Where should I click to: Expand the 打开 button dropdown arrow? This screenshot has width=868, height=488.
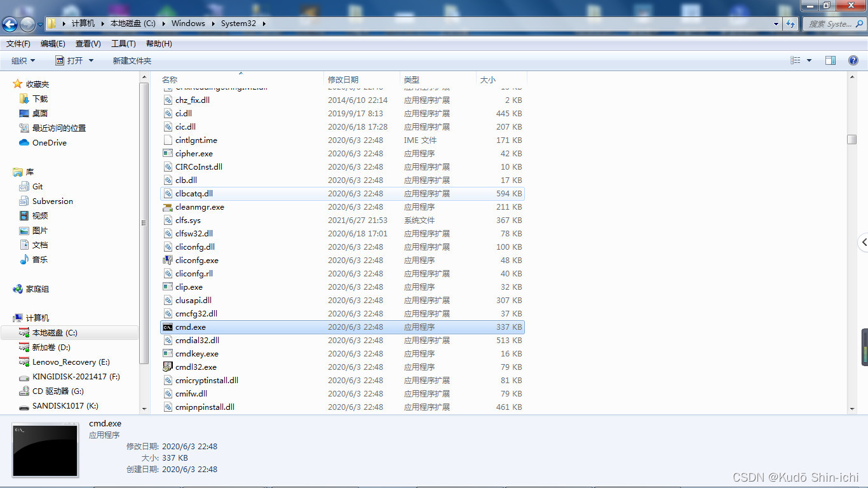click(91, 60)
